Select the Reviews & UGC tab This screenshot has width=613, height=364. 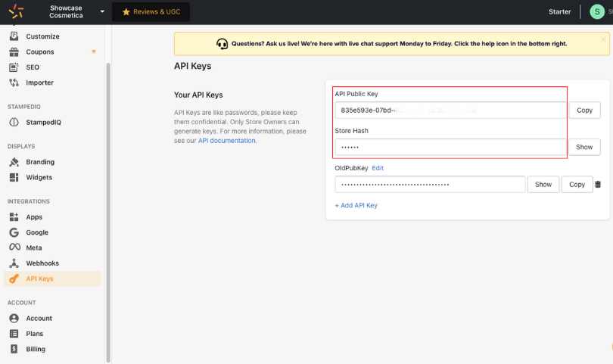(x=151, y=12)
